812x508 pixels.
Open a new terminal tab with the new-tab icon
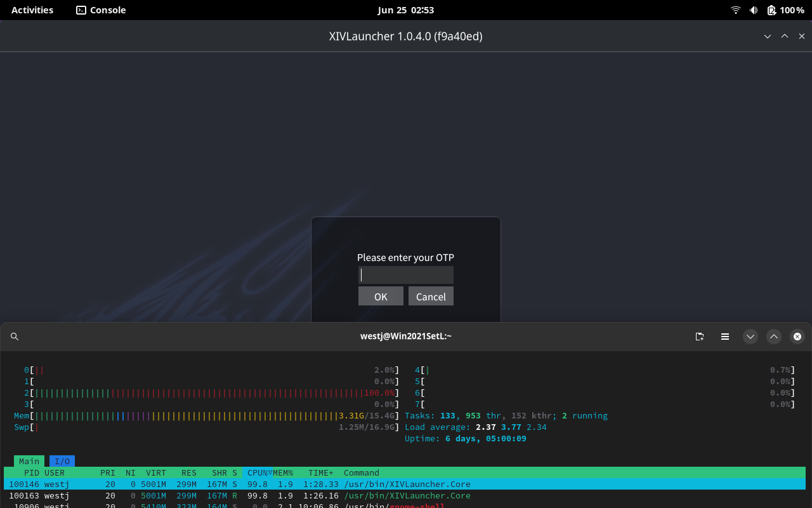pyautogui.click(x=700, y=337)
